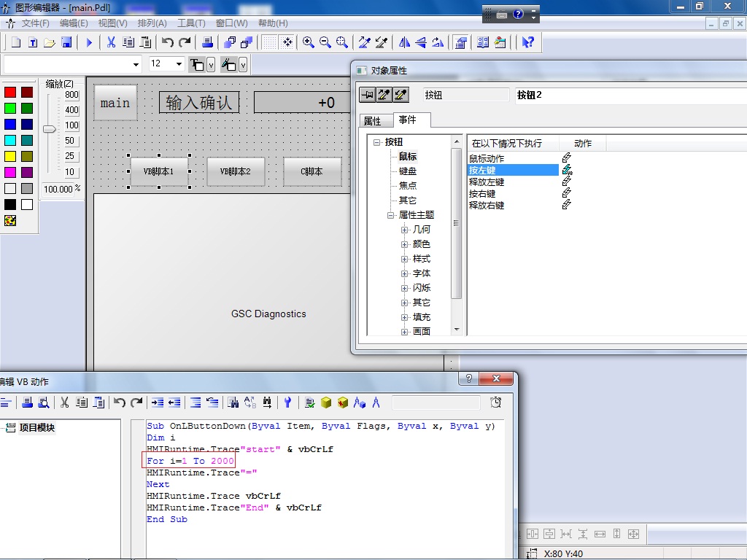Click the color palette editor icon

point(10,220)
